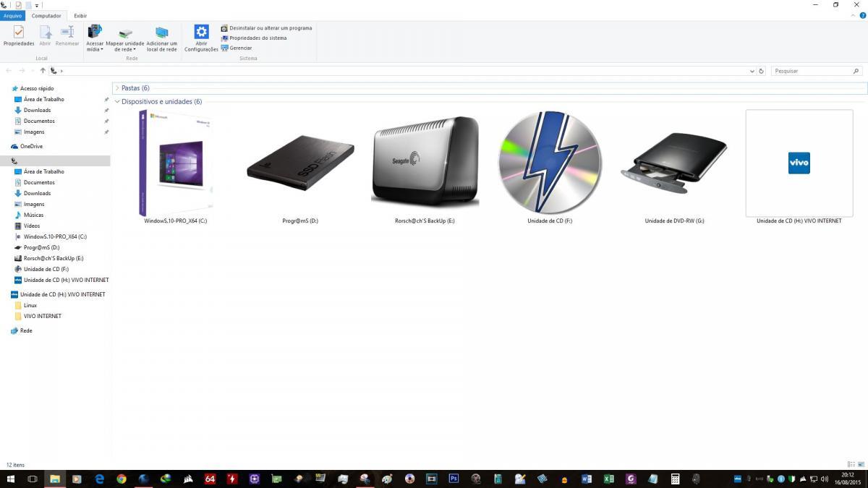This screenshot has height=488, width=868.
Task: Click the ribbon help question mark
Action: [863, 15]
